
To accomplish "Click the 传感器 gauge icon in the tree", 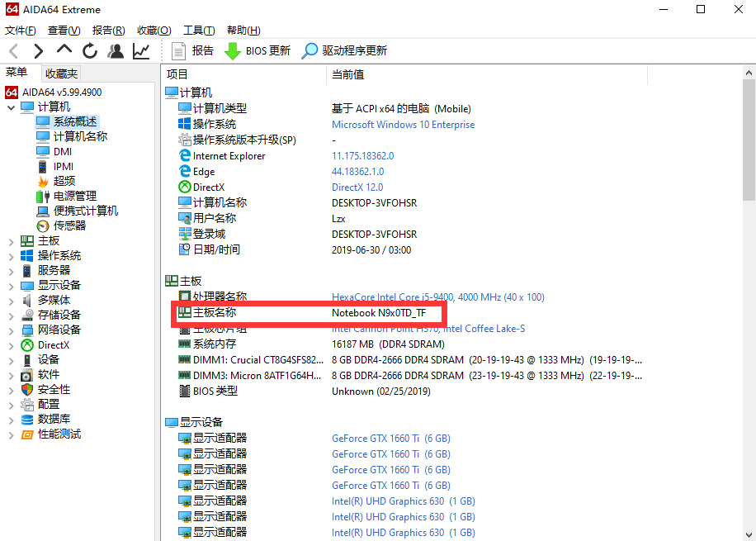I will pos(43,225).
